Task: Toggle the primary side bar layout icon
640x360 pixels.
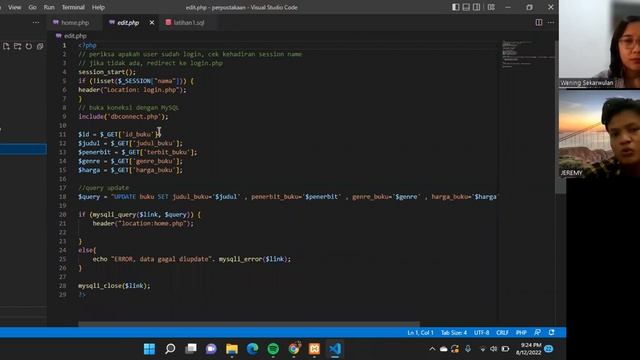Action: point(456,7)
